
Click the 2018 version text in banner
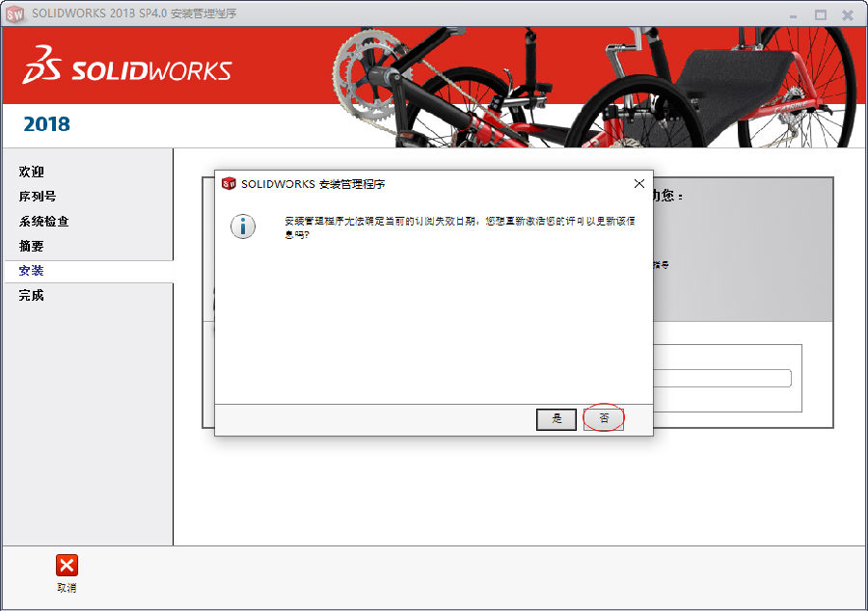[x=47, y=124]
